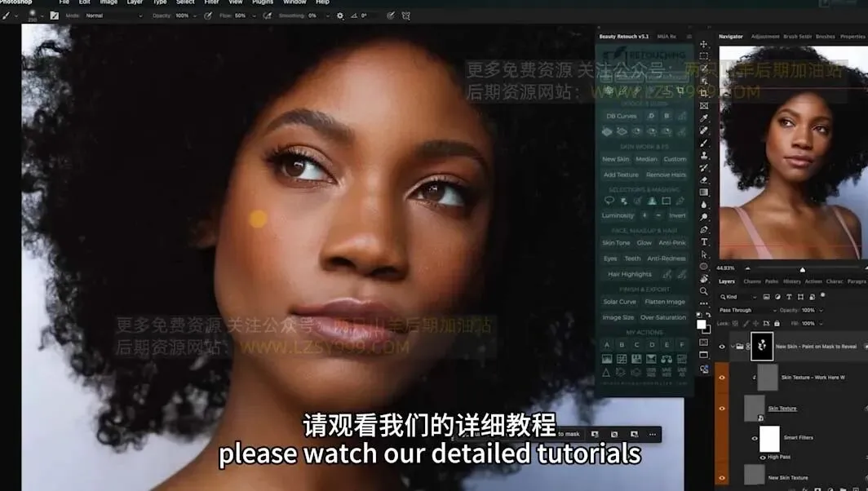Viewport: 868px width, 491px height.
Task: Filter layers by type (T) icon
Action: coord(789,297)
